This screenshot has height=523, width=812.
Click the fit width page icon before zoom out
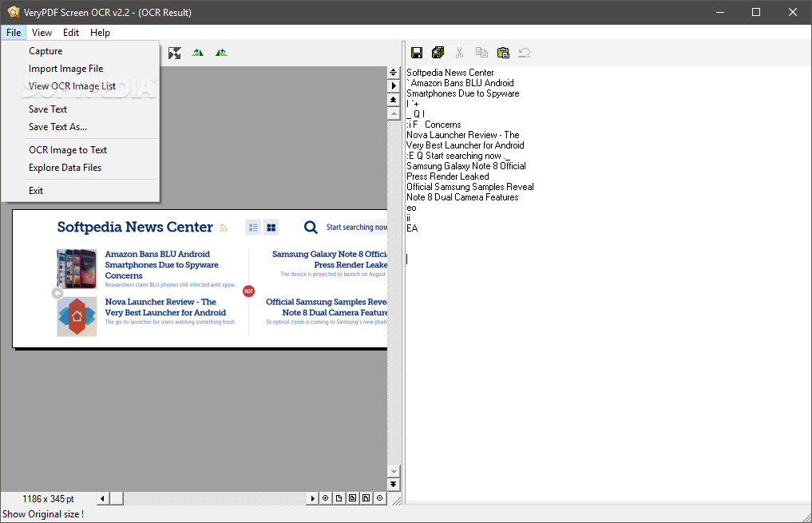click(x=366, y=498)
